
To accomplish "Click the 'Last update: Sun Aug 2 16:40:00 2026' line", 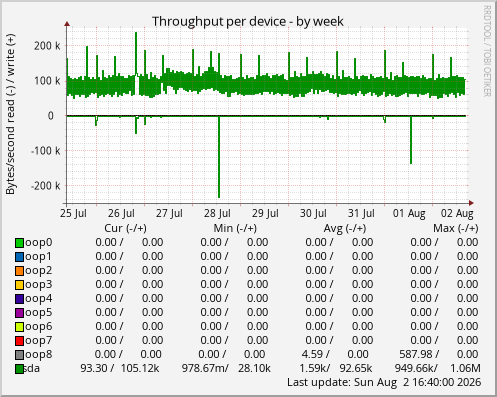I will pyautogui.click(x=384, y=382).
